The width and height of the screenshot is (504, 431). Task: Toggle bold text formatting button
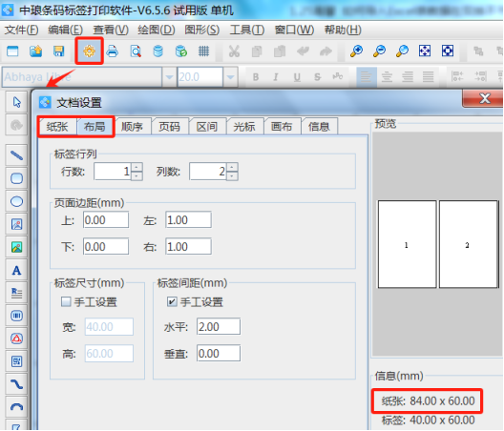(x=256, y=77)
